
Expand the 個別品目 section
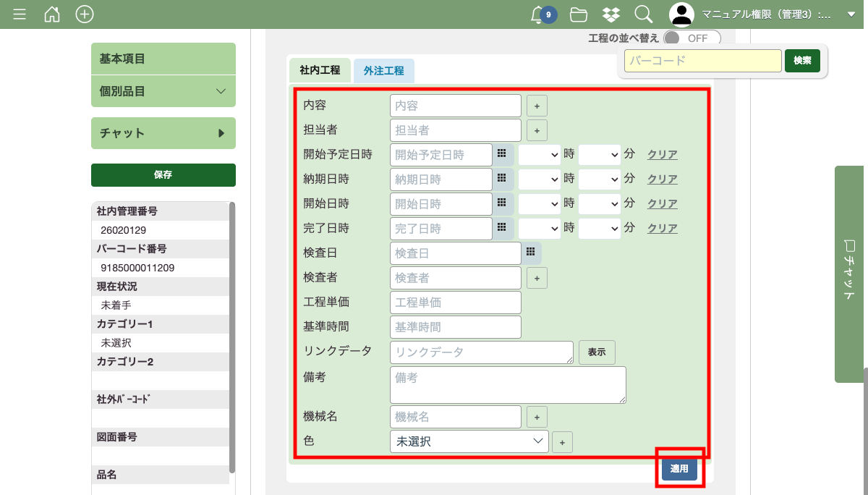coord(163,91)
